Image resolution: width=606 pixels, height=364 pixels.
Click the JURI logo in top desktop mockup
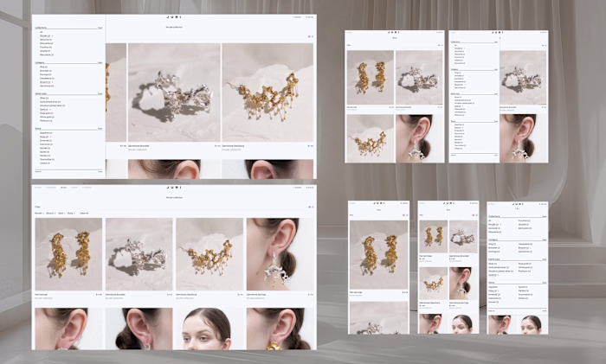(174, 17)
